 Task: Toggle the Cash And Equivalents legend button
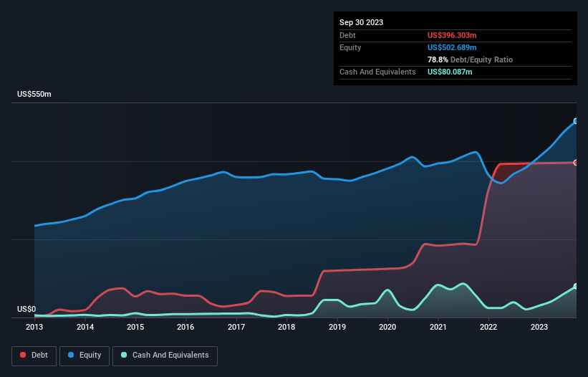(x=165, y=355)
